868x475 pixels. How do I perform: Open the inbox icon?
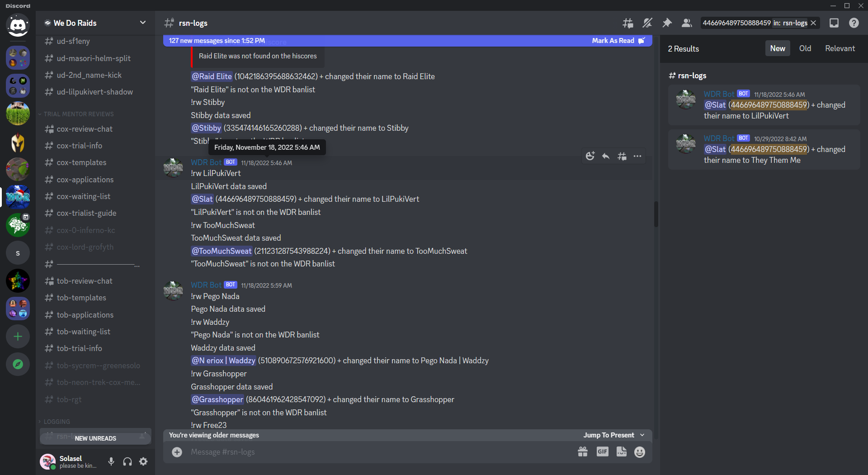click(x=834, y=23)
